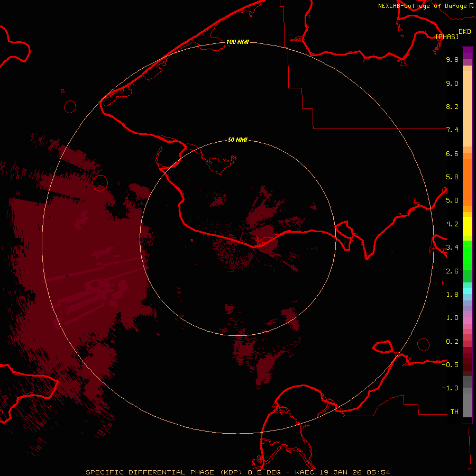The width and height of the screenshot is (476, 476).
Task: Click the [PHAS] label near the color scale
Action: pyautogui.click(x=447, y=36)
